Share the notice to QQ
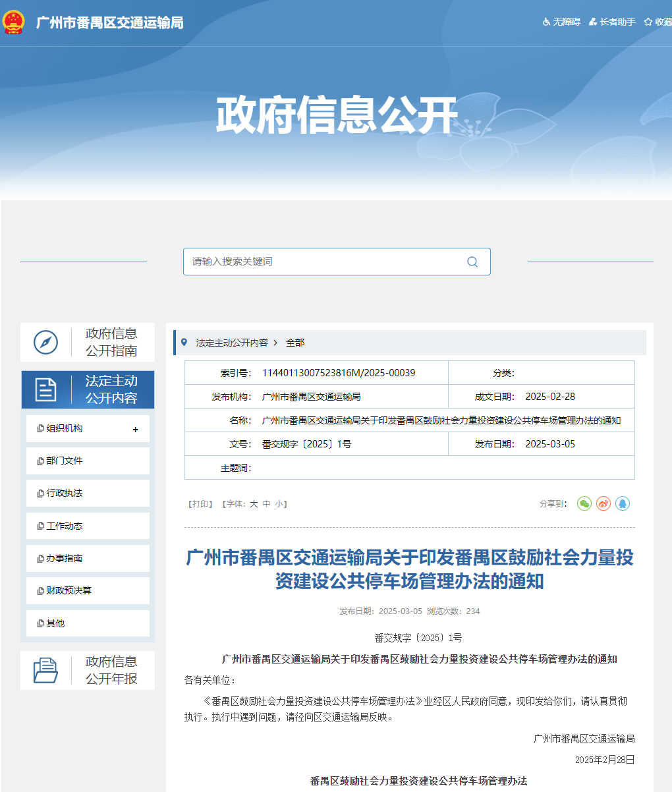The width and height of the screenshot is (672, 792). [623, 504]
